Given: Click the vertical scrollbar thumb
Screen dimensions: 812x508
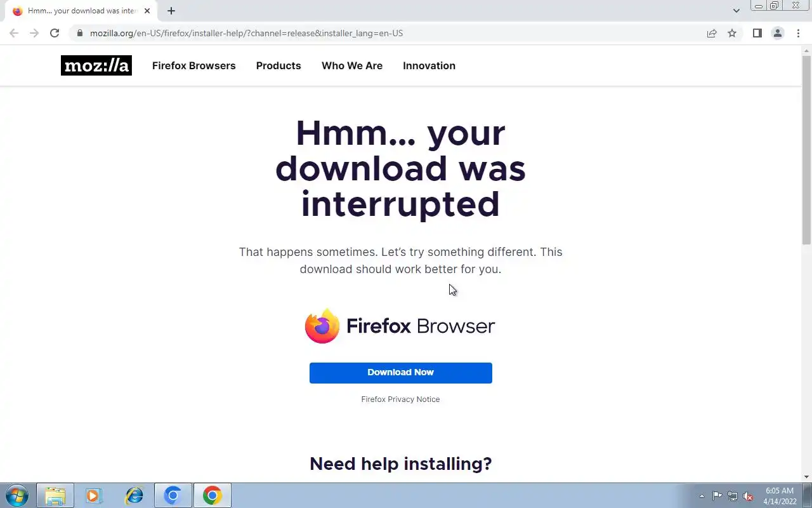Looking at the screenshot, I should (807, 149).
